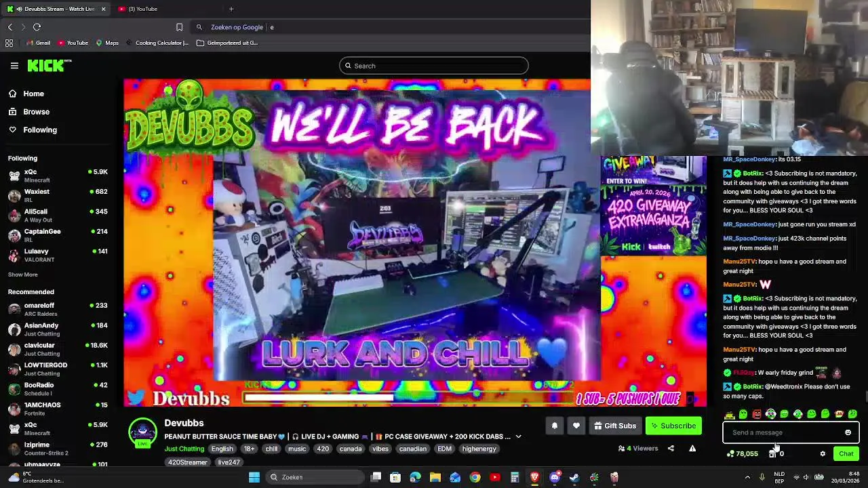Open Geïmporteerd bookmarks folder
Image resolution: width=868 pixels, height=488 pixels.
[227, 43]
